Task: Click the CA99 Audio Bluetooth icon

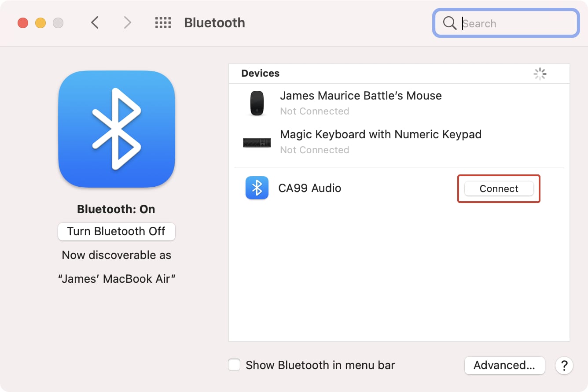Action: [257, 188]
